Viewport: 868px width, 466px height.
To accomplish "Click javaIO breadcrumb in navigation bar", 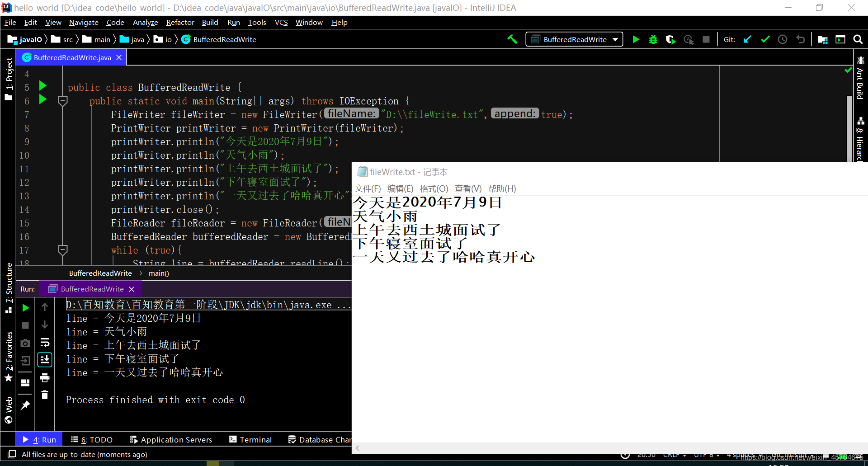I will pos(25,39).
